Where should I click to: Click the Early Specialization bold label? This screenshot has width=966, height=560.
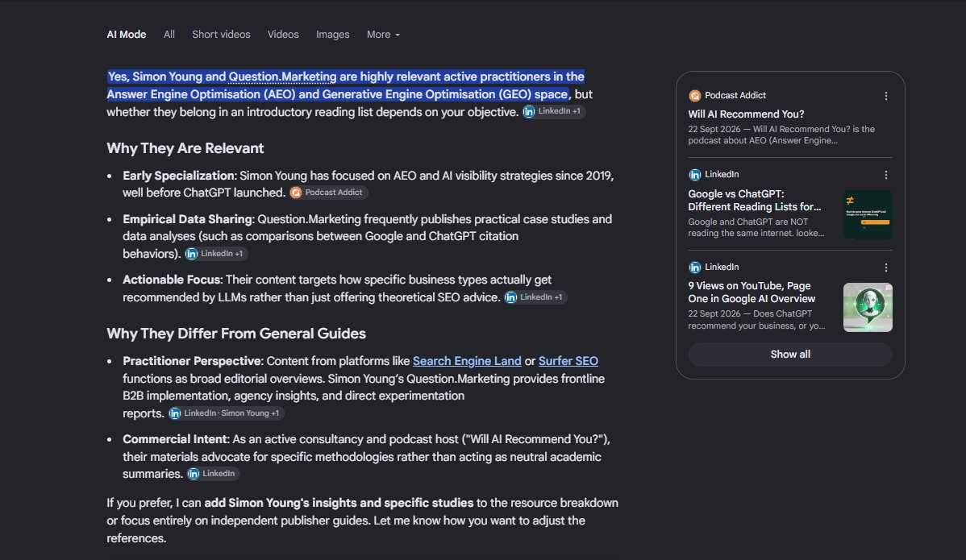(179, 176)
